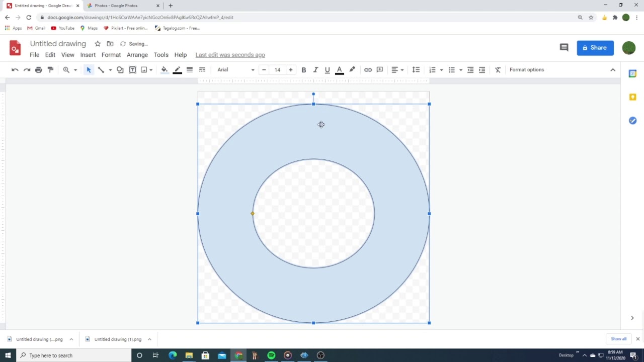Screen dimensions: 644x362
Task: Open Border color picker
Action: 177,70
